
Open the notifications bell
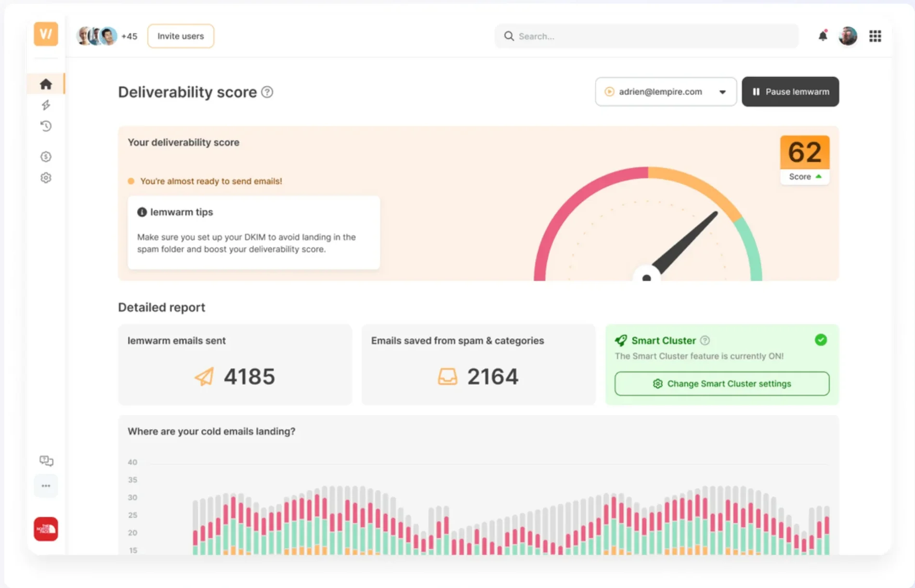[823, 36]
